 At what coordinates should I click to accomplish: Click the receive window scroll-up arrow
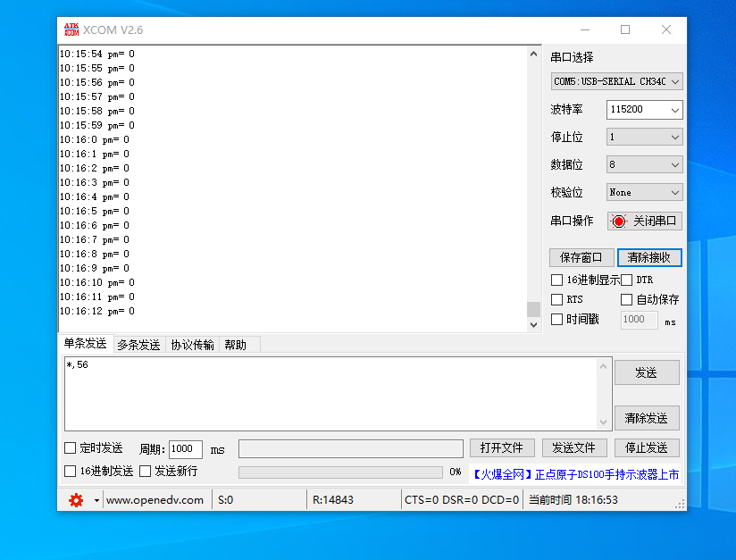pos(533,54)
